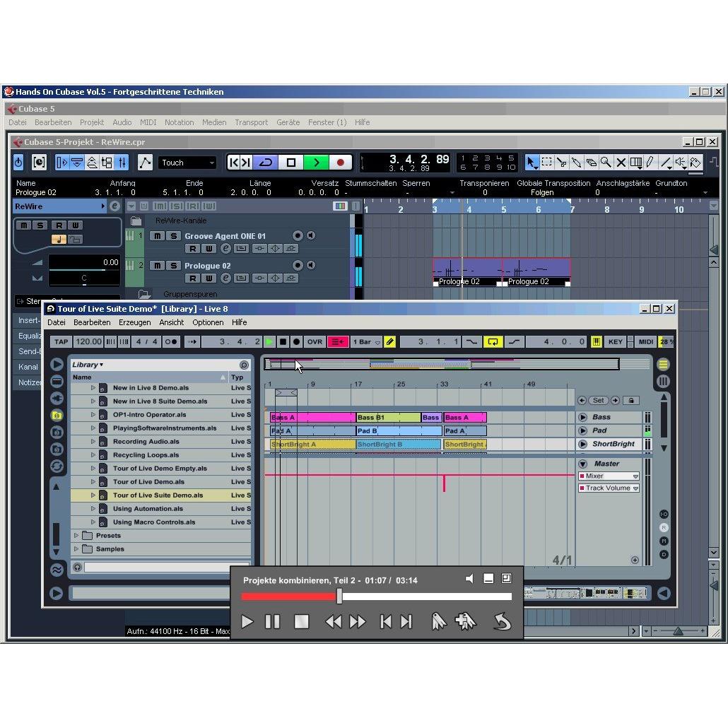Screen dimensions: 728x728
Task: Open Track Volume automation control chooser
Action: (609, 488)
